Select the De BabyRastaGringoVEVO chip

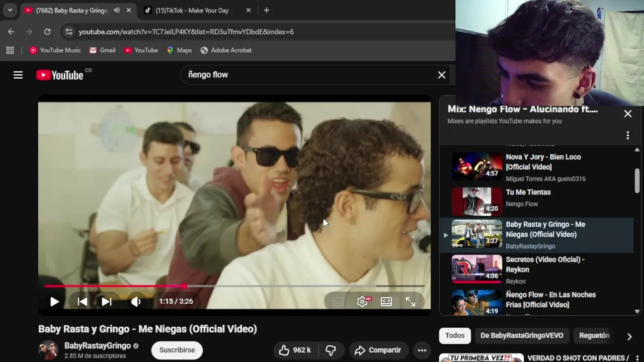tap(522, 335)
